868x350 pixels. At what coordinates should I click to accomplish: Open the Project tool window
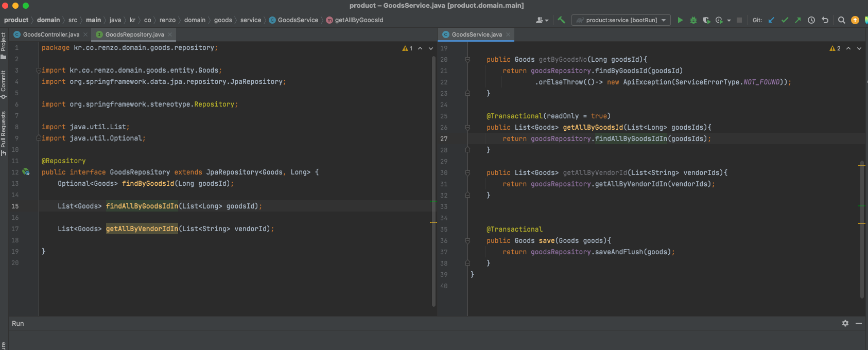point(4,46)
